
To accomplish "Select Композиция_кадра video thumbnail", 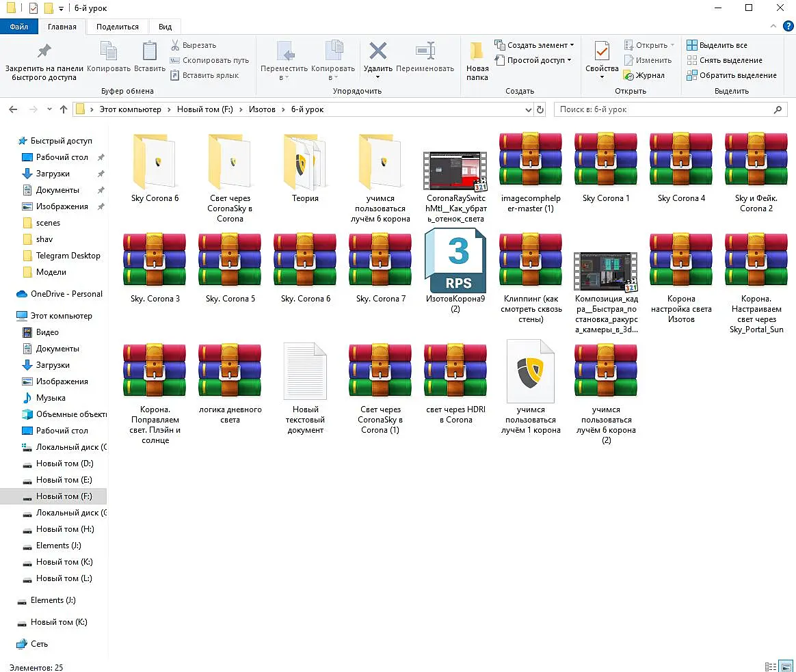I will [x=606, y=272].
